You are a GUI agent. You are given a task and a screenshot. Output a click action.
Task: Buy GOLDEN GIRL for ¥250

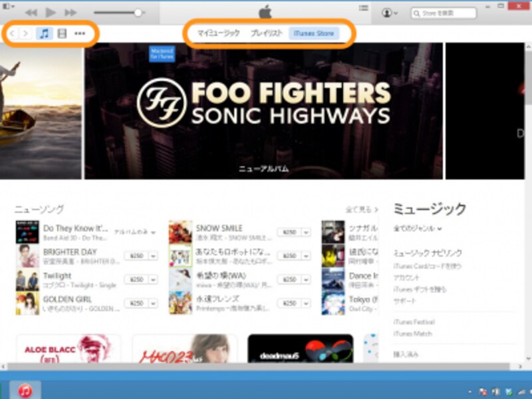pos(136,303)
